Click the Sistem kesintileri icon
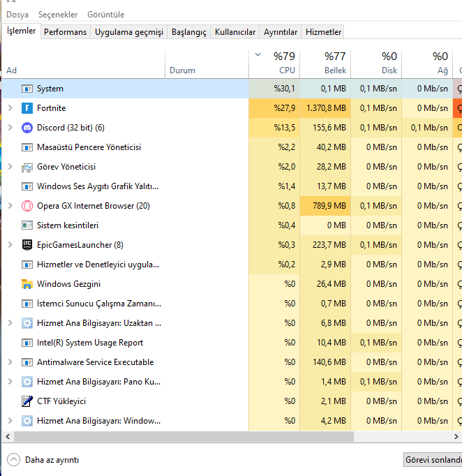The height and width of the screenshot is (476, 462). [x=27, y=225]
